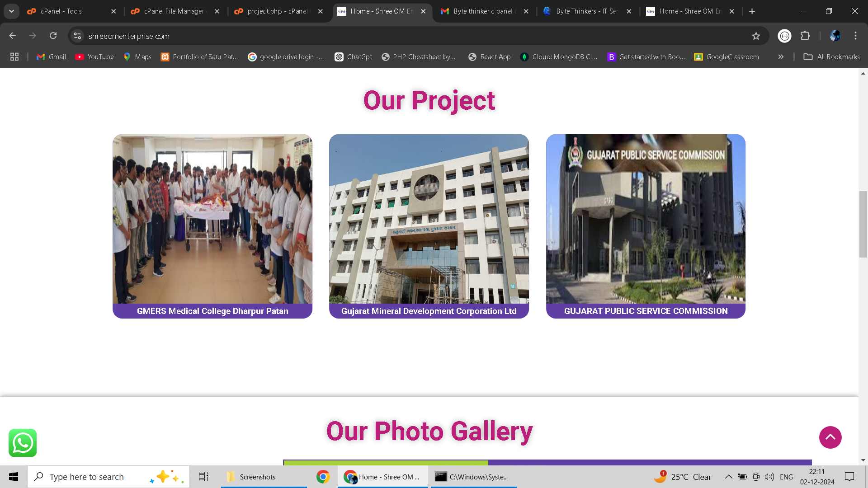Open Chrome three-dot menu
This screenshot has width=868, height=488.
point(855,36)
